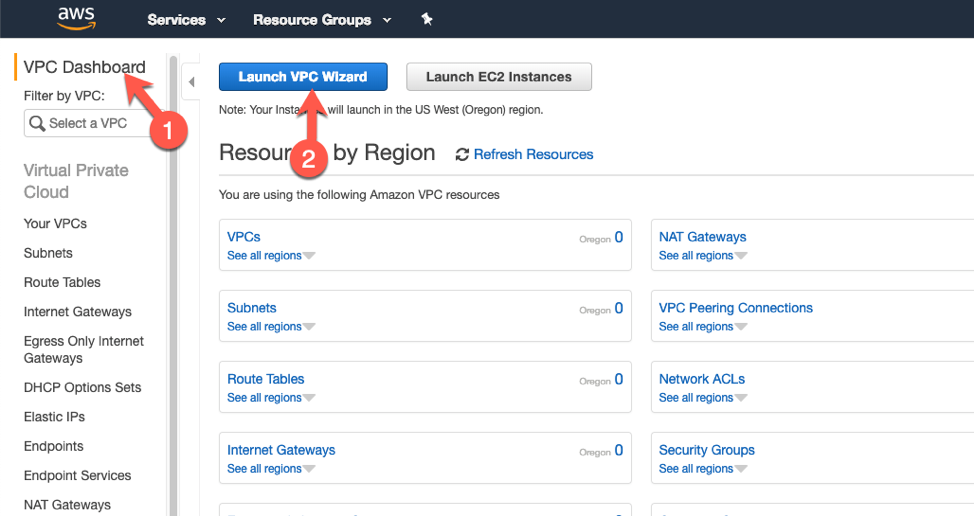Image resolution: width=974 pixels, height=516 pixels.
Task: Open the Services dropdown menu
Action: coord(186,20)
